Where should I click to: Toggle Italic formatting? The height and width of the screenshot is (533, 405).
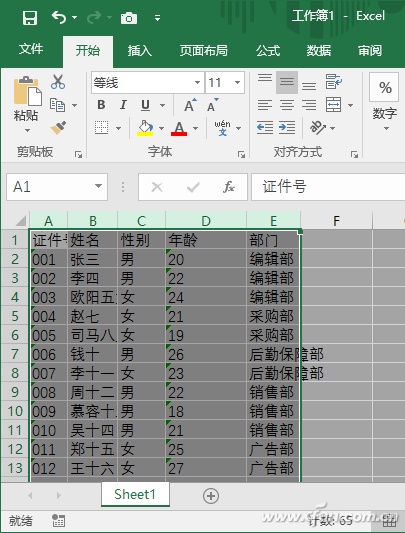coord(123,105)
